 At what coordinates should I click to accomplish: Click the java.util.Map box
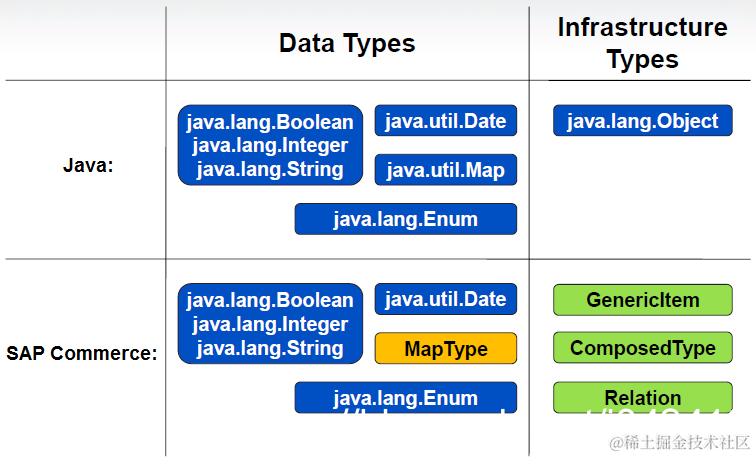(x=446, y=170)
